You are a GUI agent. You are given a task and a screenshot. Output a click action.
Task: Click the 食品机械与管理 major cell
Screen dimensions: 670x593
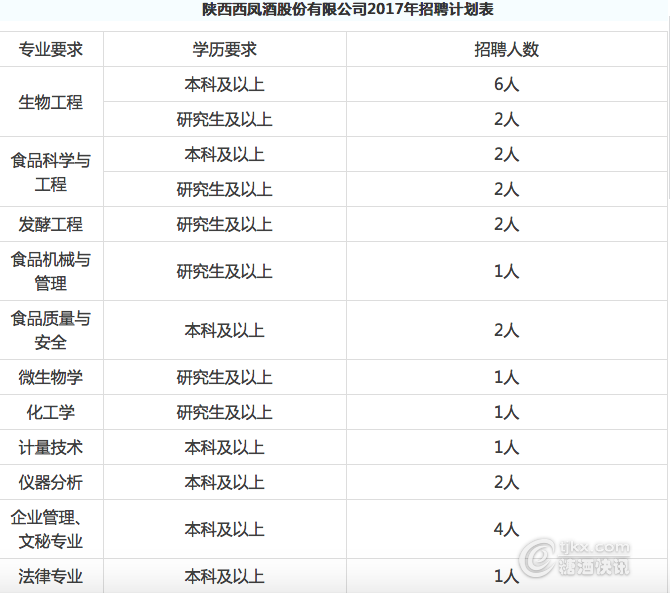click(x=50, y=271)
